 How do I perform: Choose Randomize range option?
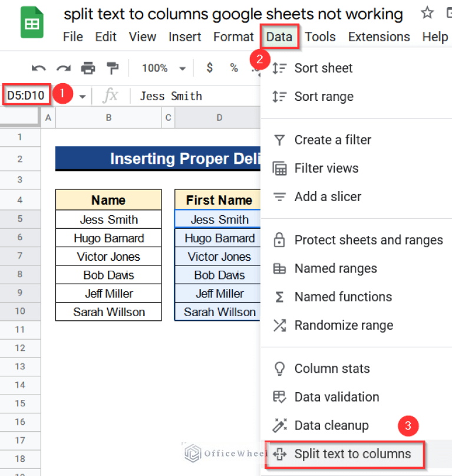(x=344, y=325)
